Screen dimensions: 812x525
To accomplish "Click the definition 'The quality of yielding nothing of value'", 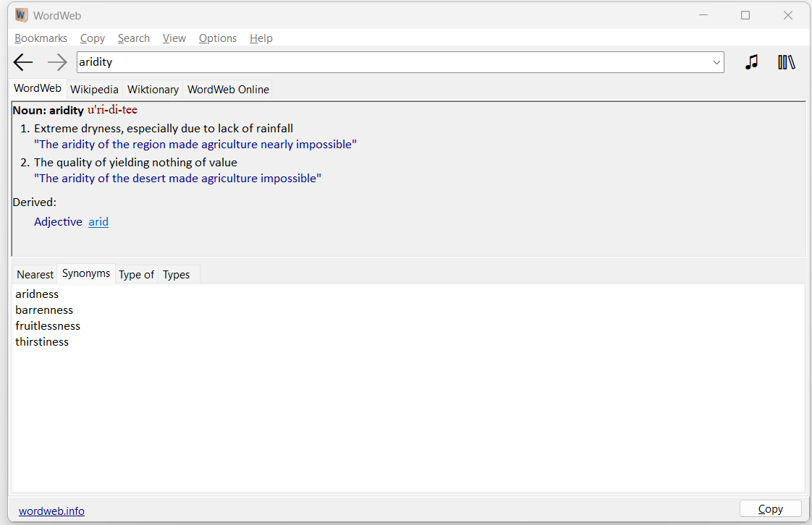I will click(x=135, y=163).
